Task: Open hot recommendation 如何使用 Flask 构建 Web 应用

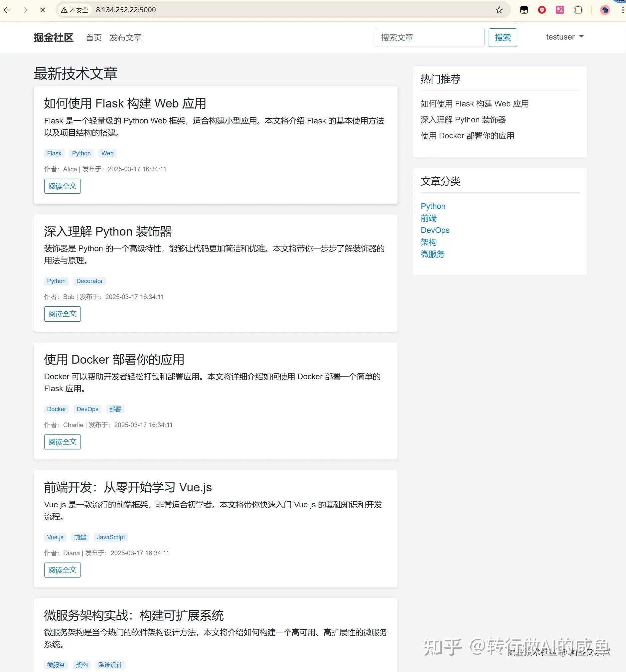Action: (x=475, y=104)
